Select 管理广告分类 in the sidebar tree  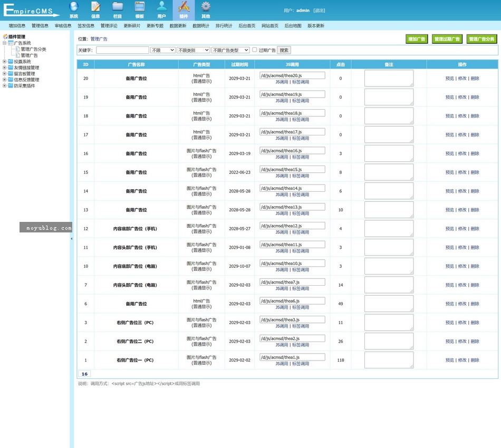(34, 49)
